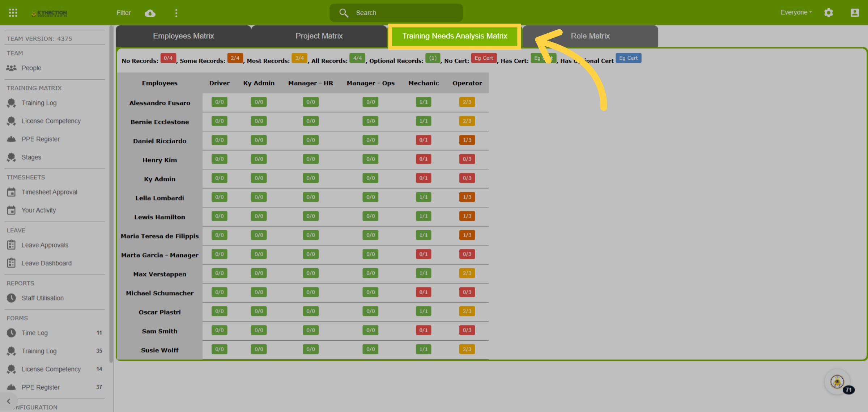Click the search magnifier icon
The height and width of the screenshot is (412, 868).
click(344, 13)
